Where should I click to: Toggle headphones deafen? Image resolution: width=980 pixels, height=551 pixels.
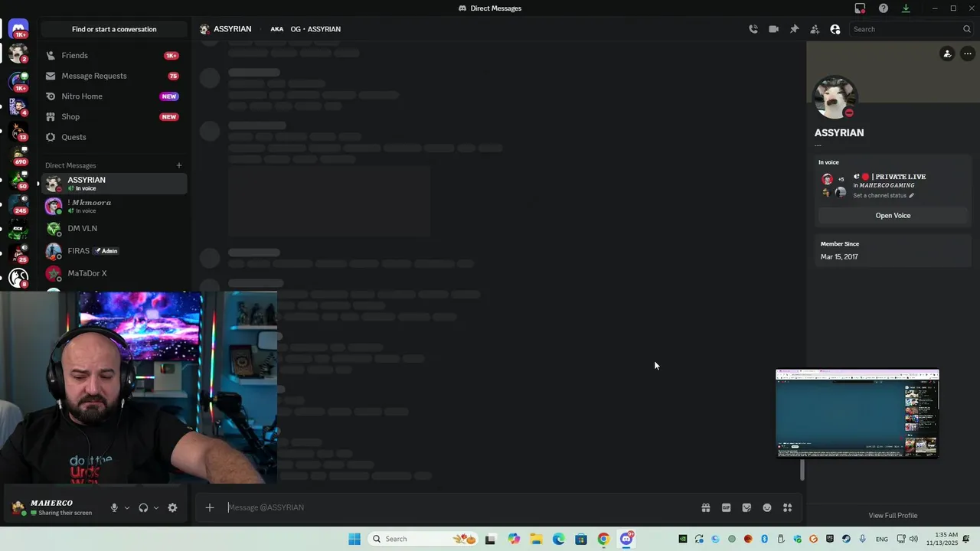pos(143,507)
